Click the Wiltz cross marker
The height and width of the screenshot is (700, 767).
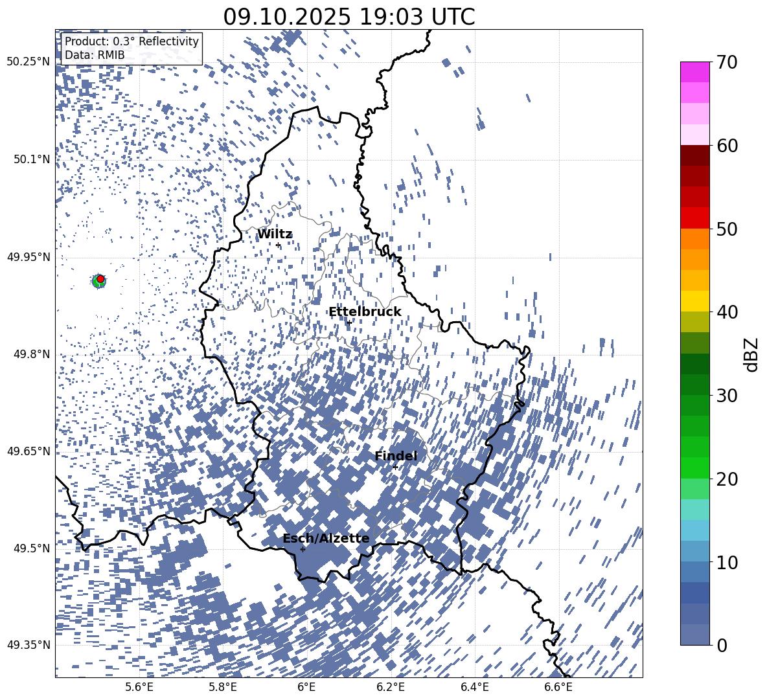coord(279,245)
